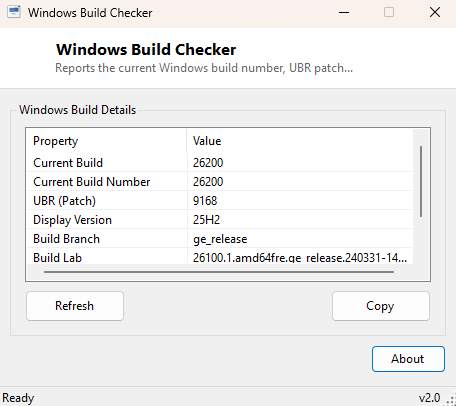Image resolution: width=456 pixels, height=406 pixels.
Task: Close the Windows Build Checker window
Action: click(x=435, y=13)
